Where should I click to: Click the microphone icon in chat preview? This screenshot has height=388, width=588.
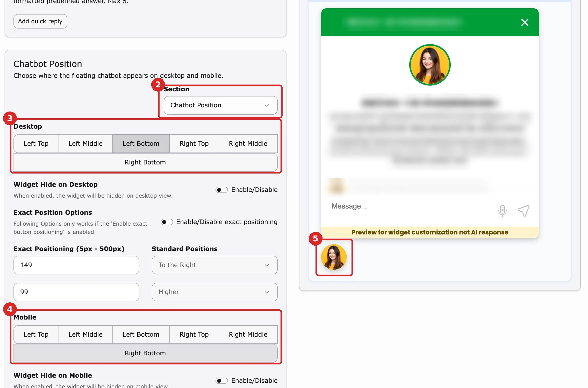[x=502, y=211]
